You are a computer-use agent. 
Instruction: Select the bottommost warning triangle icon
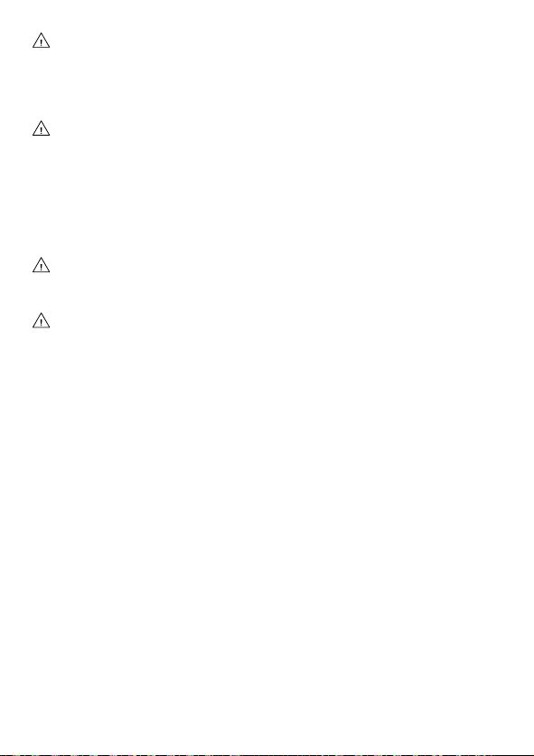click(x=41, y=320)
